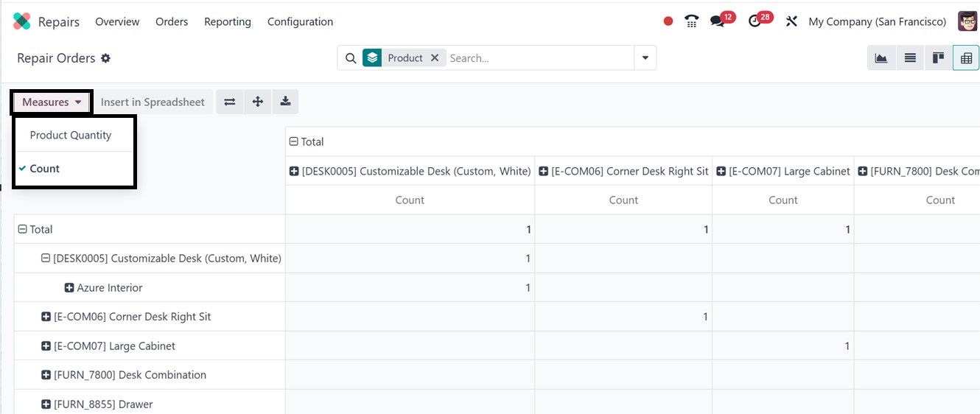
Task: Expand the Azure Interior row
Action: (x=69, y=288)
